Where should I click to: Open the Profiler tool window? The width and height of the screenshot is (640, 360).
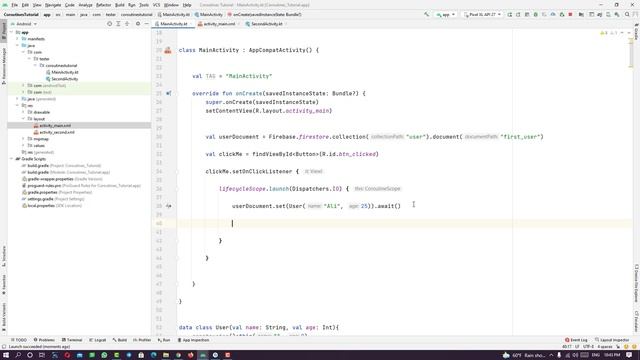[142, 340]
